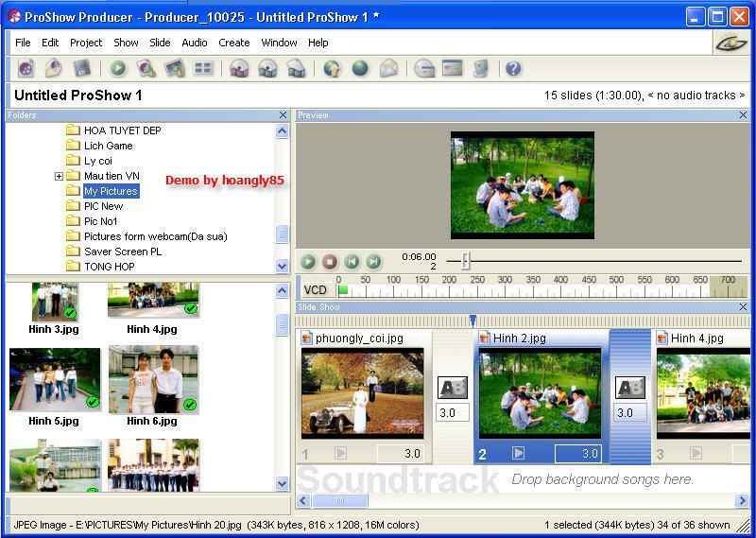This screenshot has height=538, width=756.
Task: Open the Project menu
Action: tap(86, 43)
